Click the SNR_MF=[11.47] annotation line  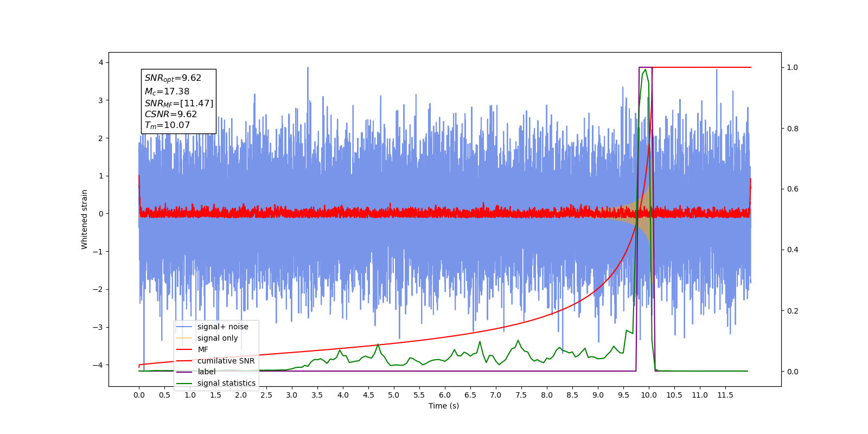coord(179,103)
